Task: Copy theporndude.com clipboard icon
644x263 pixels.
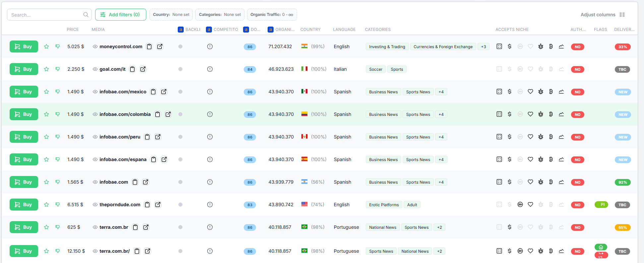Action: [x=147, y=205]
